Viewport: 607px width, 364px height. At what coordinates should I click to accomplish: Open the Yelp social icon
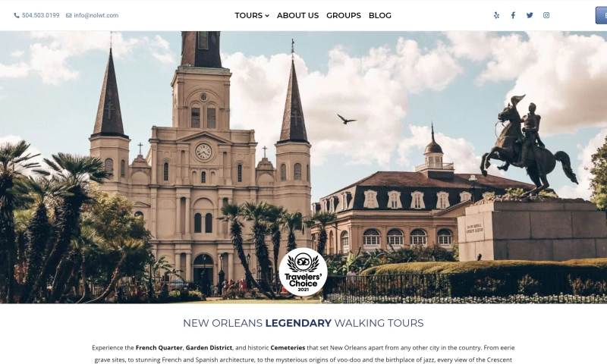click(497, 15)
